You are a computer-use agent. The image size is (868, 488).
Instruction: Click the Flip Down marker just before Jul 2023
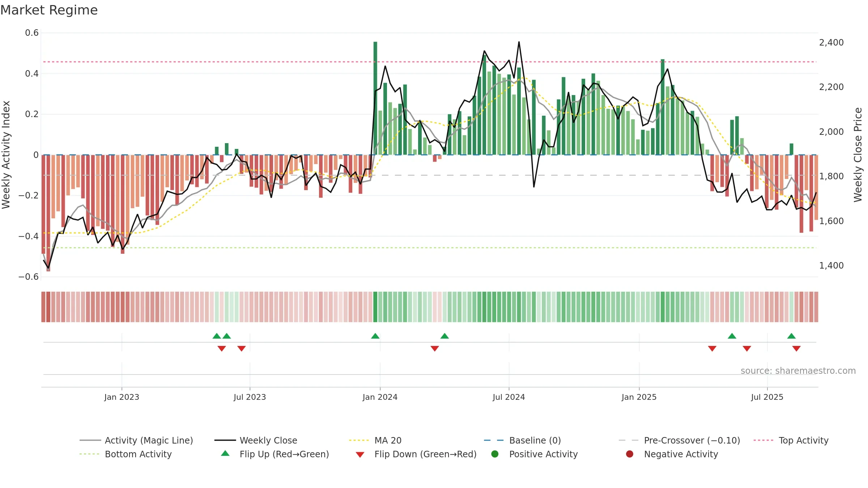click(242, 348)
